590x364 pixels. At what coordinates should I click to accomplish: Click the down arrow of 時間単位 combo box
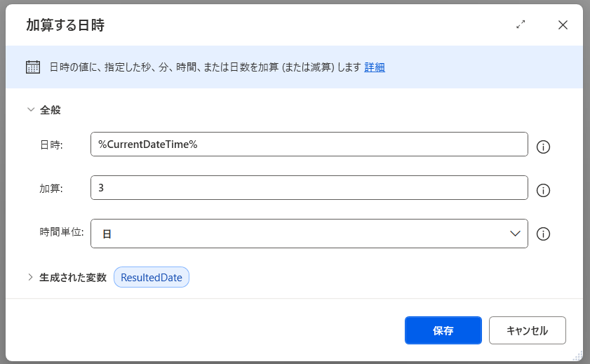[515, 234]
